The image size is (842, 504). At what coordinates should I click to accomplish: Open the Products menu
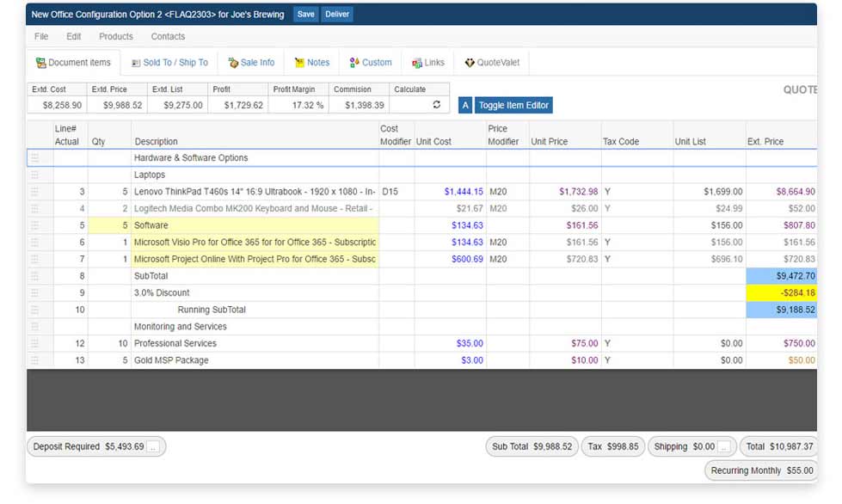tap(116, 36)
